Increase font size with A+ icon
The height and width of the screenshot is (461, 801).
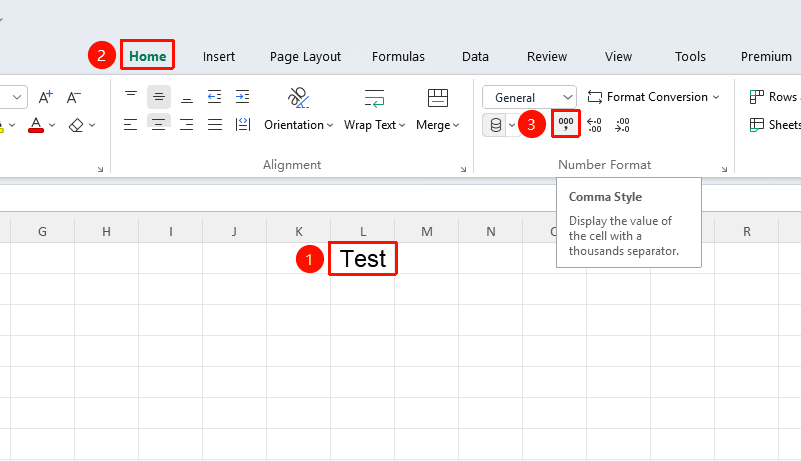point(45,97)
